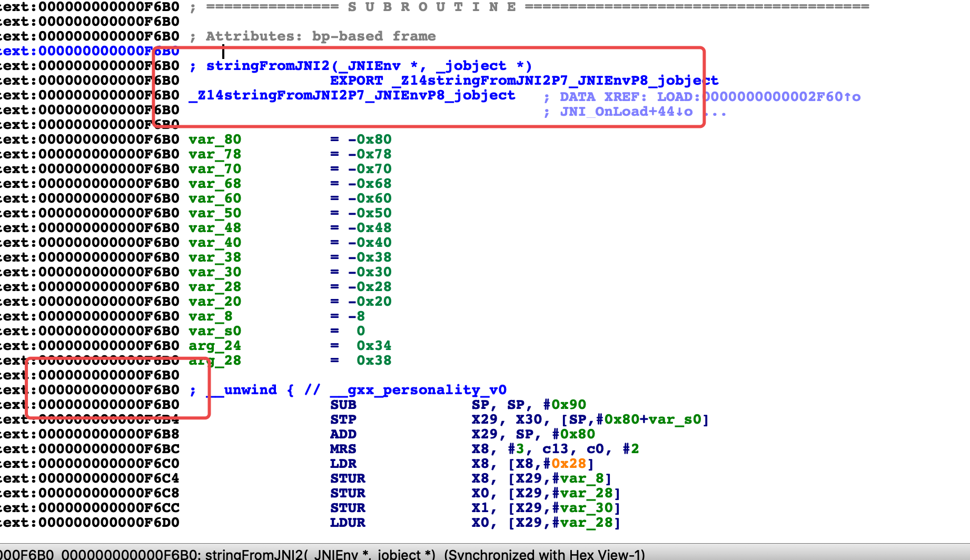The height and width of the screenshot is (560, 970).
Task: Click the mangled _Z14stringFromJNI2P7_JNIEnvP8_jobject label
Action: pos(352,95)
